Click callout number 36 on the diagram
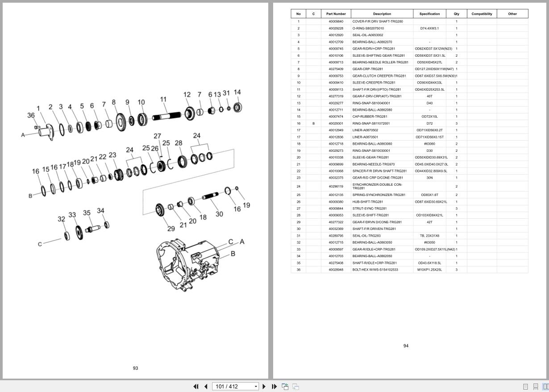Image resolution: width=549 pixels, height=392 pixels. pyautogui.click(x=31, y=115)
